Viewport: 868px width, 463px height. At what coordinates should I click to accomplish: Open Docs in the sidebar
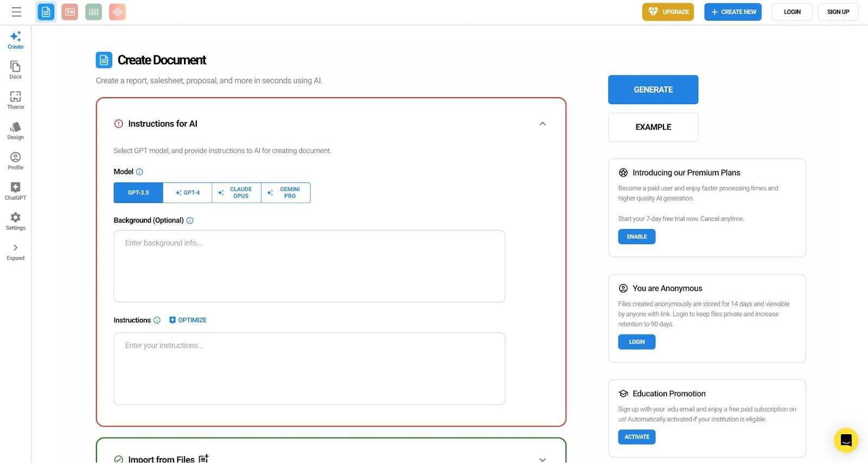pyautogui.click(x=16, y=70)
